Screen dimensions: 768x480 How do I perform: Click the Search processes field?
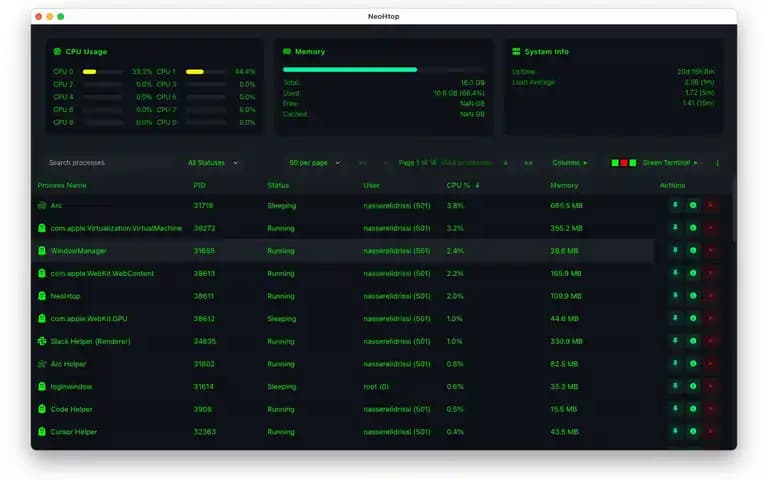coord(110,163)
